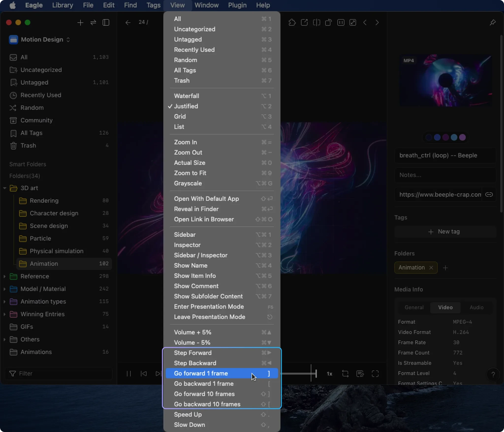
Task: Remove the Animation folder chip
Action: point(431,268)
